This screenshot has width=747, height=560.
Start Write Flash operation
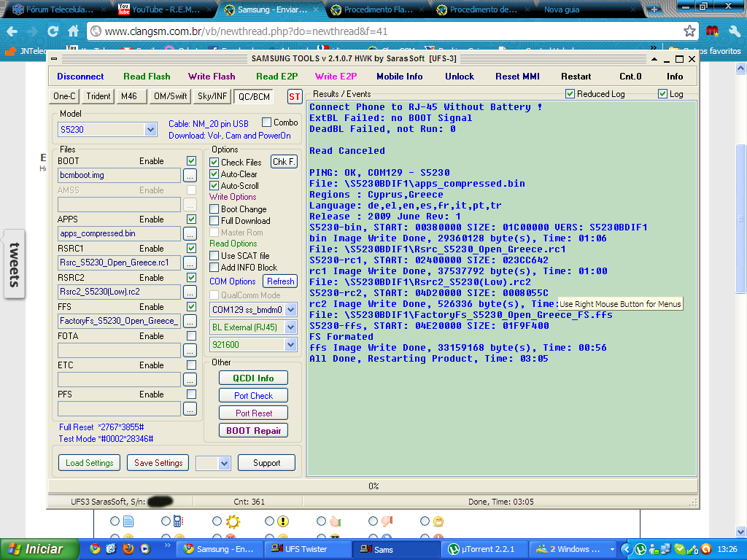click(212, 76)
